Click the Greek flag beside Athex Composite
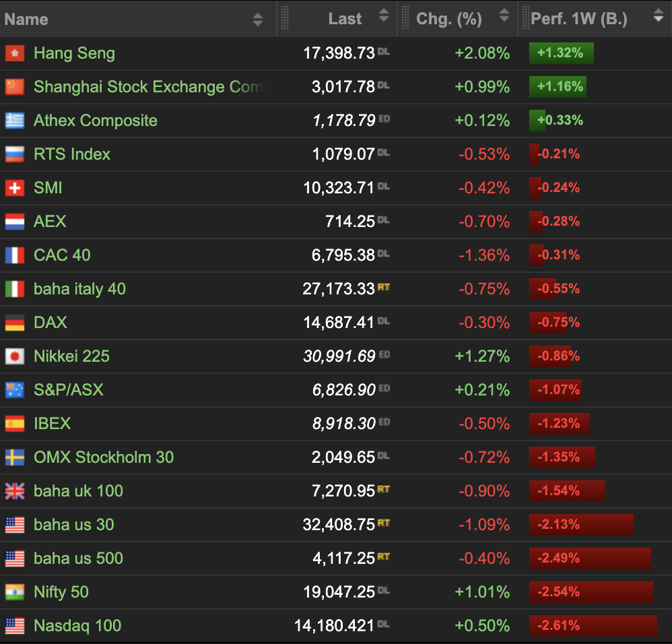 (15, 121)
